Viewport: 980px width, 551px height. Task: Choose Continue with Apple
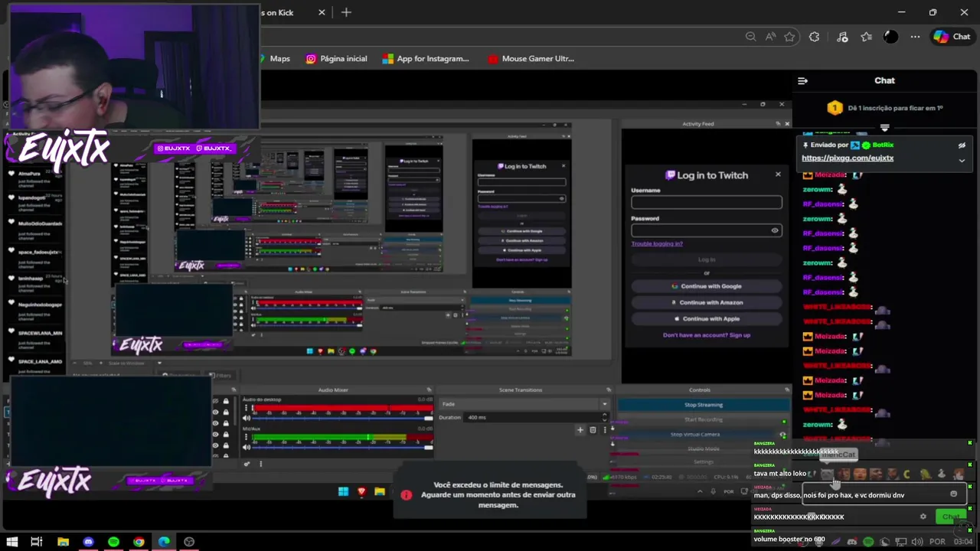(706, 318)
